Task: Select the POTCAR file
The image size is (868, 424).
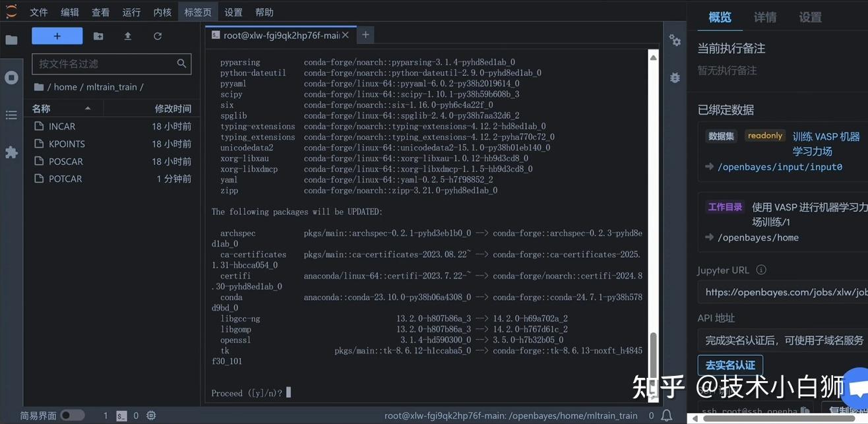Action: pyautogui.click(x=111, y=179)
